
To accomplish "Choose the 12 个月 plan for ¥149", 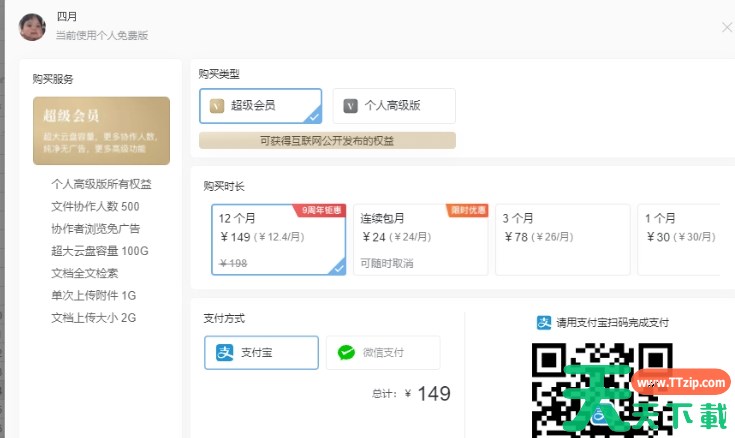I will point(278,240).
